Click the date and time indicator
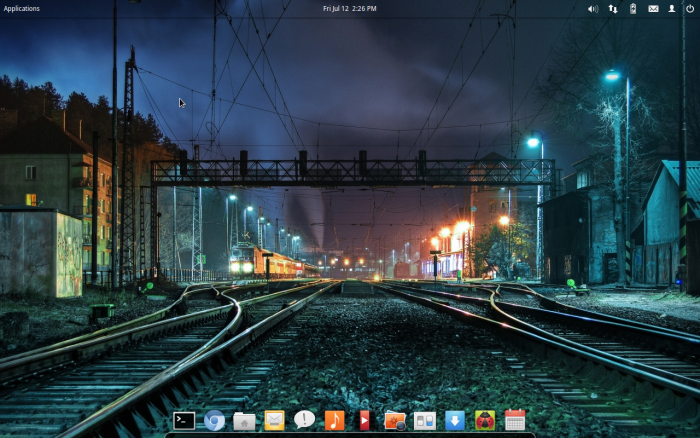Image resolution: width=700 pixels, height=438 pixels. pyautogui.click(x=349, y=8)
